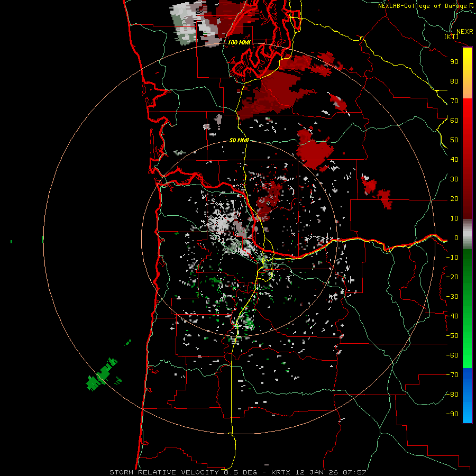Select the 40 value on the velocity scale

[454, 159]
